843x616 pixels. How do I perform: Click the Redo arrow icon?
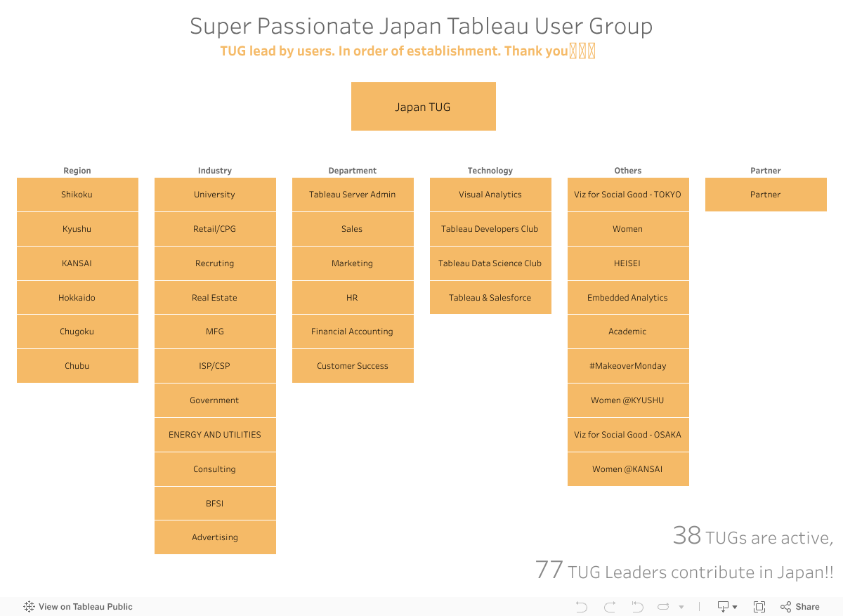click(x=610, y=607)
